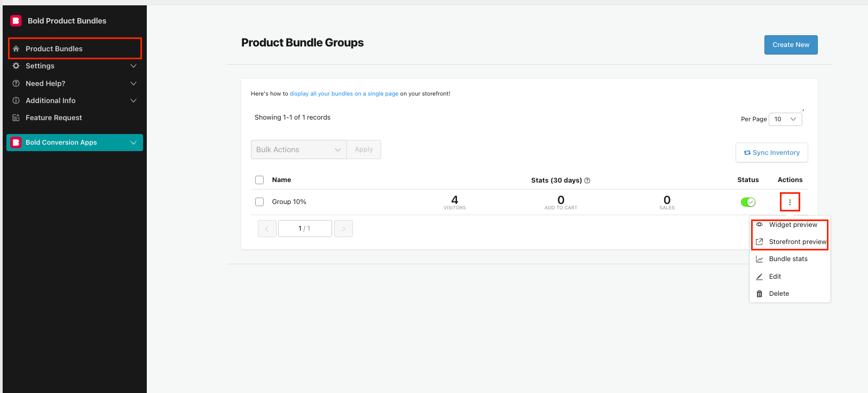Open Product Bundles in the sidebar

(x=75, y=49)
